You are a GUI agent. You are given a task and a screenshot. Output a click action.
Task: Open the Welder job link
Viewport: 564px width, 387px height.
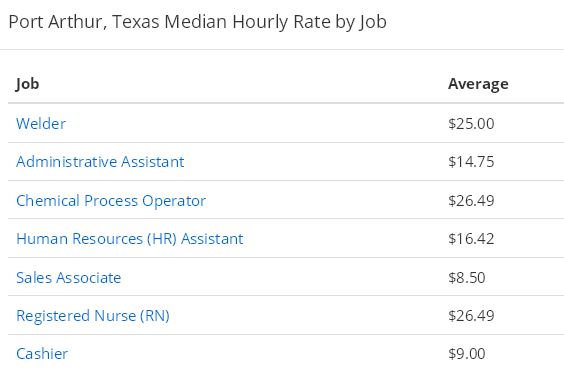tap(41, 123)
